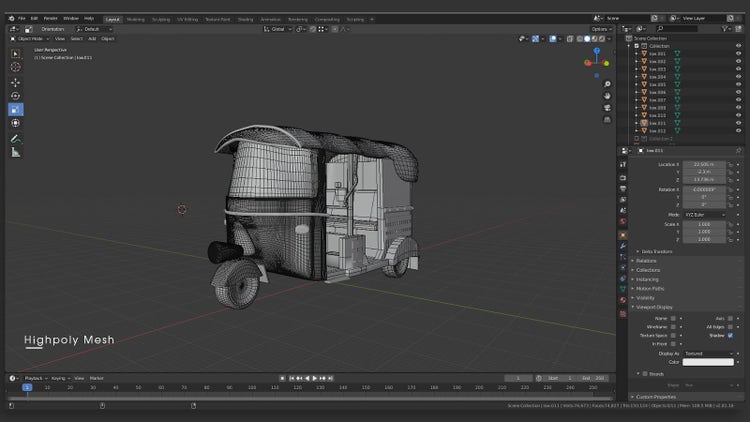The width and height of the screenshot is (750, 422).
Task: Click the current frame marker on timeline
Action: coord(27,388)
